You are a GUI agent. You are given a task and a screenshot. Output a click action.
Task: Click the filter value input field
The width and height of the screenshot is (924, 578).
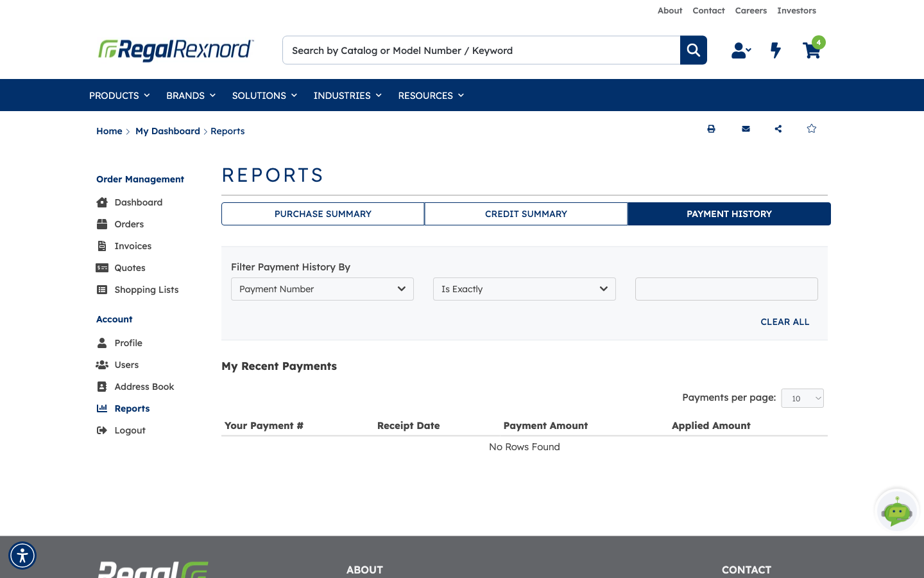726,289
